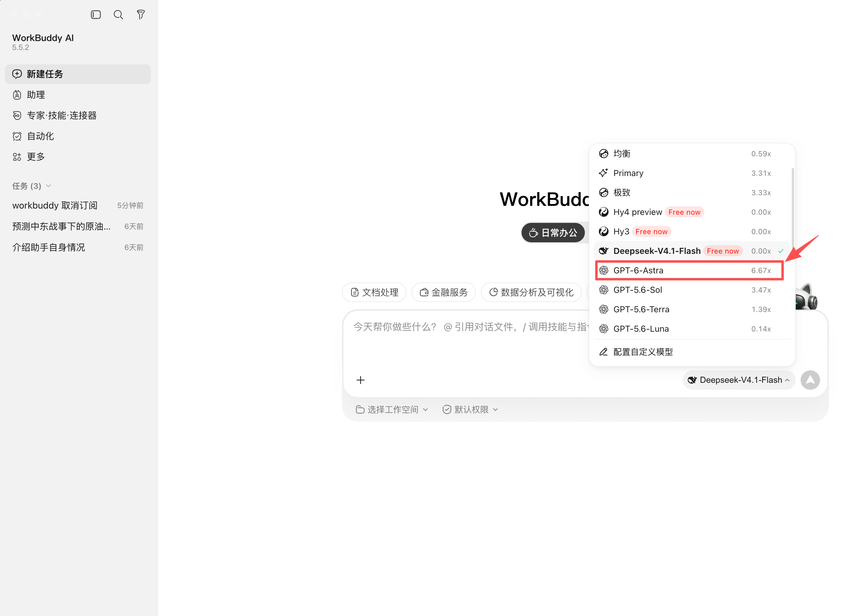
Task: Open the 自动化 sidebar item
Action: [78, 136]
